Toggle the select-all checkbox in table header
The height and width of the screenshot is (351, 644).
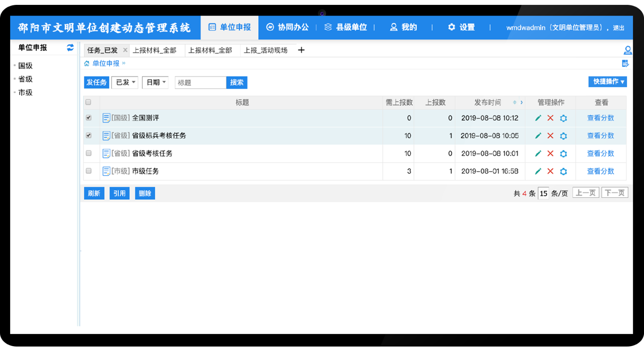[88, 102]
